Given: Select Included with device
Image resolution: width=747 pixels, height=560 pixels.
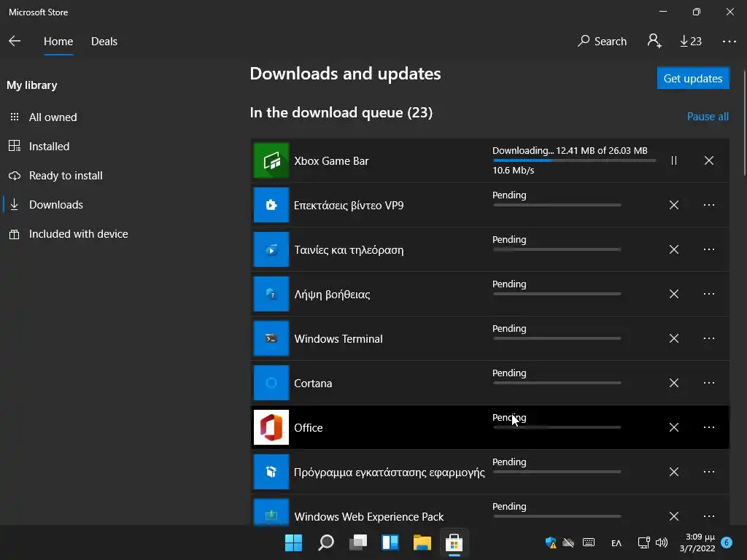Looking at the screenshot, I should 78,234.
